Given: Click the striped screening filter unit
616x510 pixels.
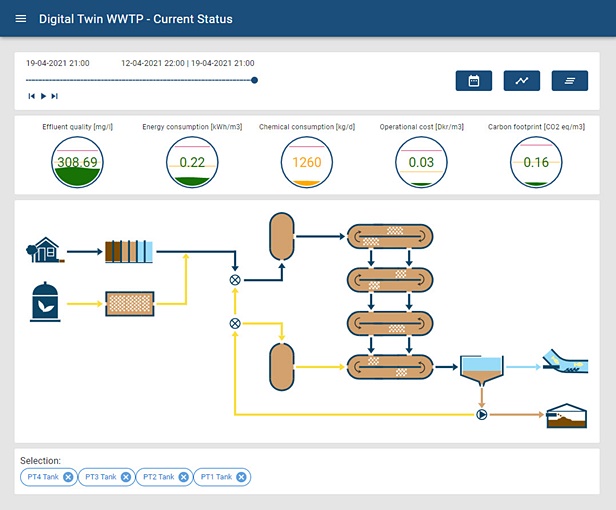Looking at the screenshot, I should tap(129, 250).
